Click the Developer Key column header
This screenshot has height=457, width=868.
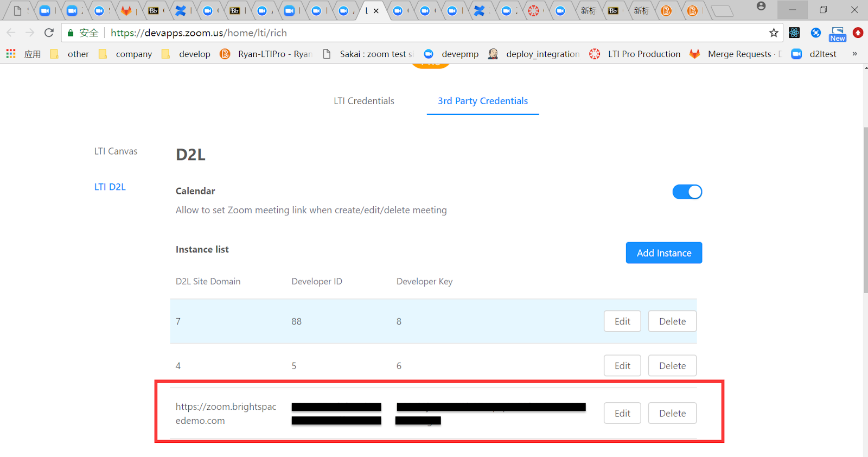pos(424,281)
